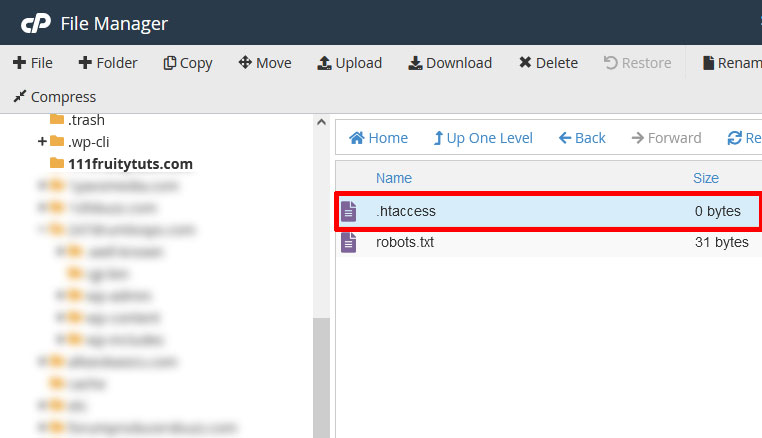Open the Upload dialog
Screen dimensions: 762x438
tap(349, 63)
